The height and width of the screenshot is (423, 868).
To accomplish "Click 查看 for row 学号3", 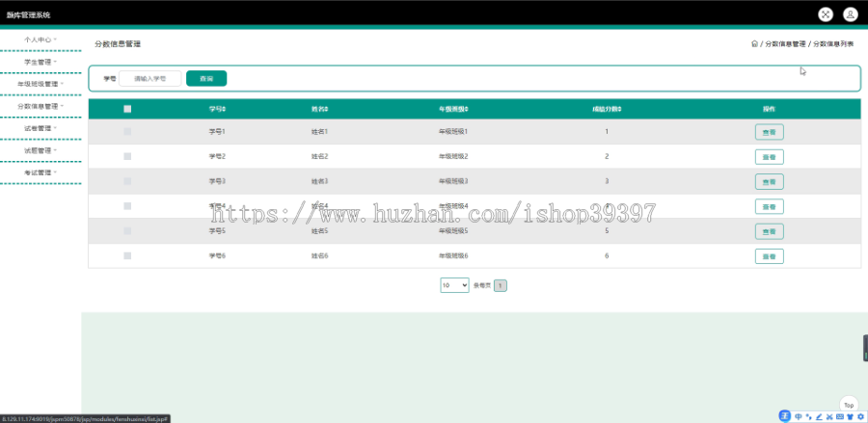I will pyautogui.click(x=770, y=182).
